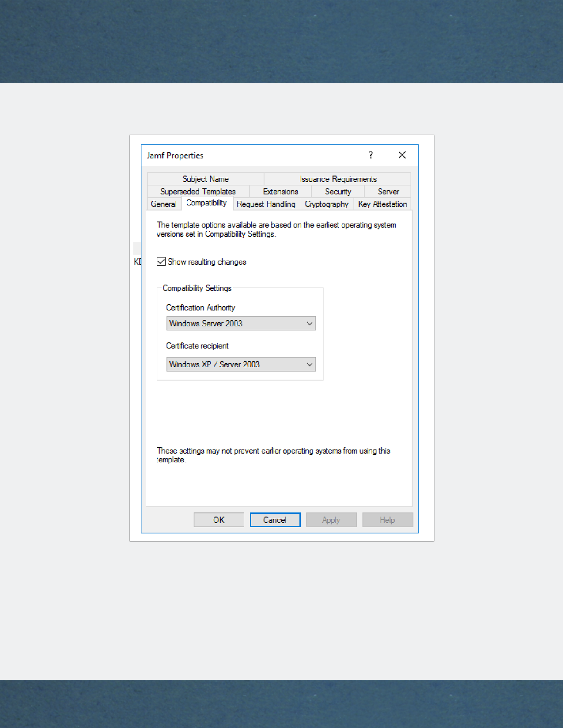
Task: Open the Server tab
Action: coord(388,191)
